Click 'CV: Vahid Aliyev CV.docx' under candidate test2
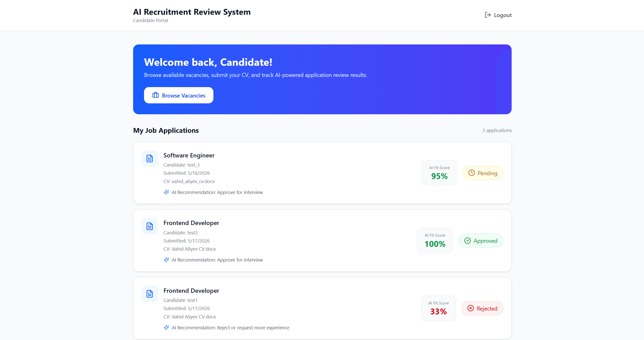Screen dimensions: 644x340 click(x=190, y=249)
